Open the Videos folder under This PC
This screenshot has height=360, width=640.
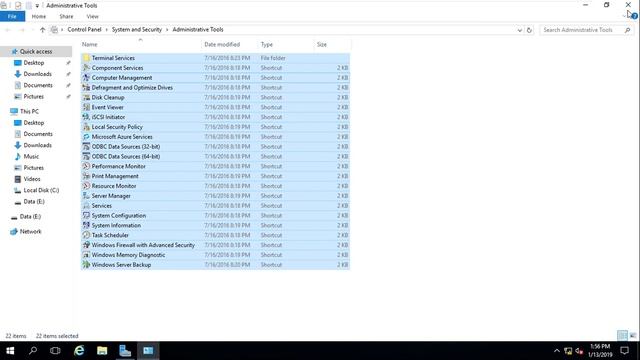coord(32,179)
